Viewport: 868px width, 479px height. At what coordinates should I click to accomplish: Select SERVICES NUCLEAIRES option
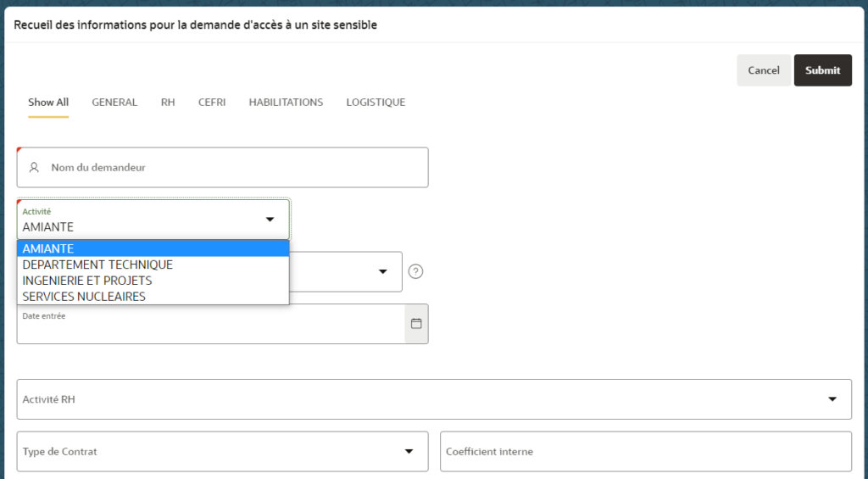(153, 296)
